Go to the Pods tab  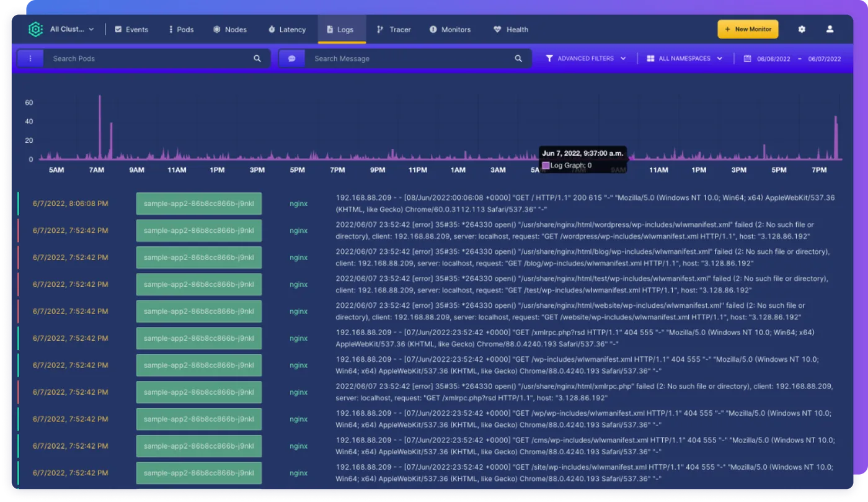tap(181, 29)
